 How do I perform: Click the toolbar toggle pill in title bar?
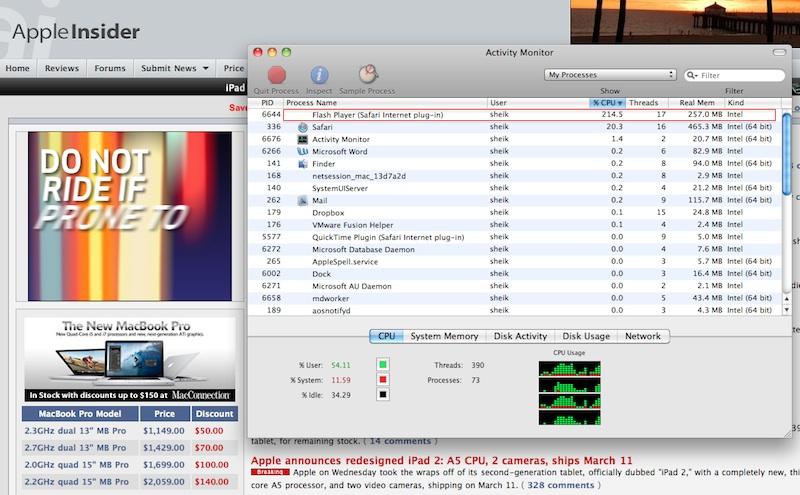click(x=779, y=52)
